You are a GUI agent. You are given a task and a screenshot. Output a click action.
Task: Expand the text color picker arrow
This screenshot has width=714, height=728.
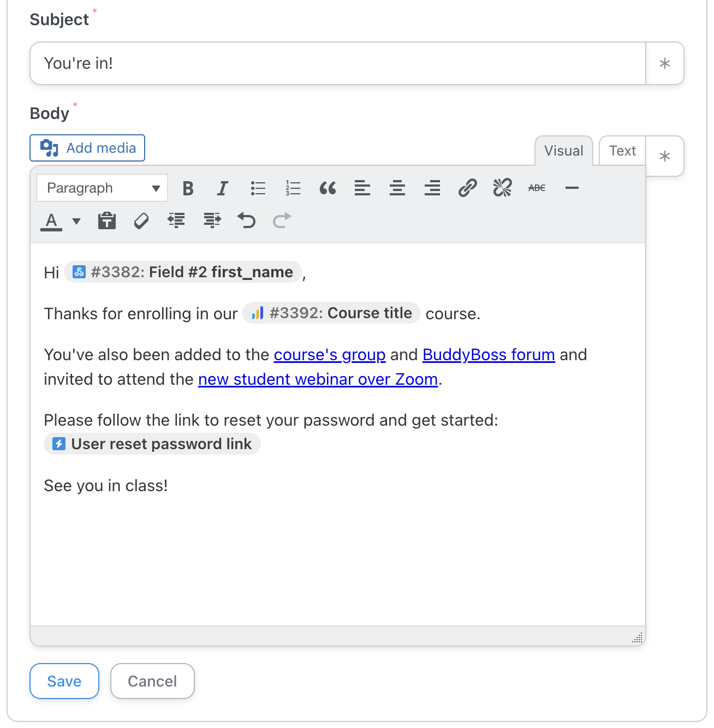(x=77, y=221)
